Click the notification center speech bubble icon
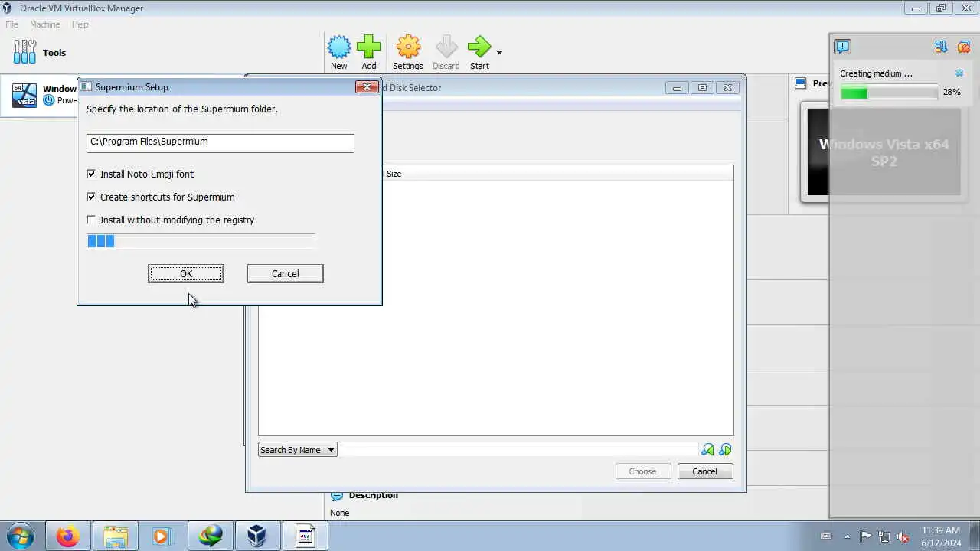The width and height of the screenshot is (980, 551). pyautogui.click(x=842, y=47)
